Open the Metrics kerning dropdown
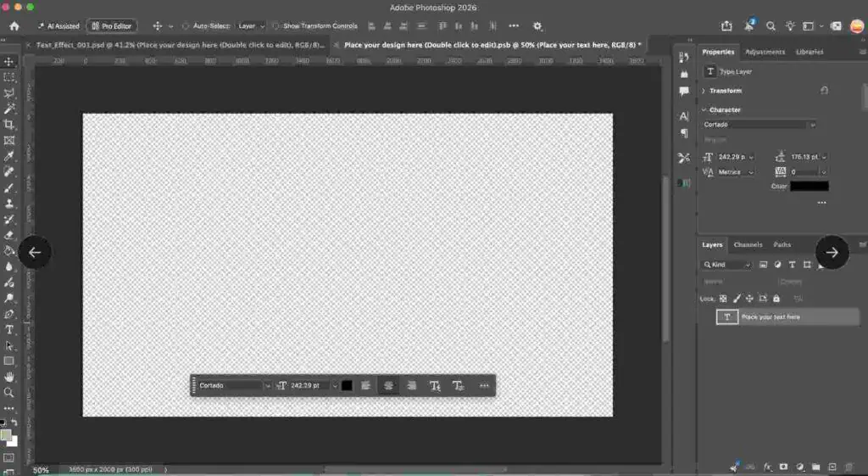 (737, 172)
